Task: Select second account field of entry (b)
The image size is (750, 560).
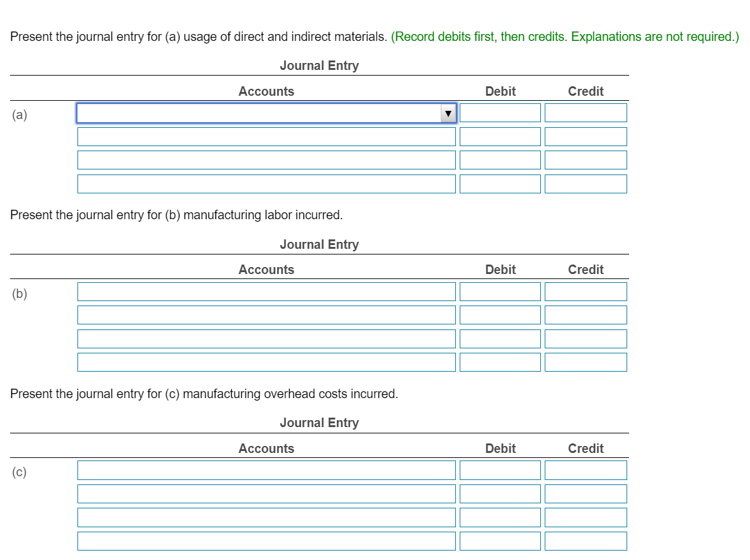Action: [x=266, y=315]
